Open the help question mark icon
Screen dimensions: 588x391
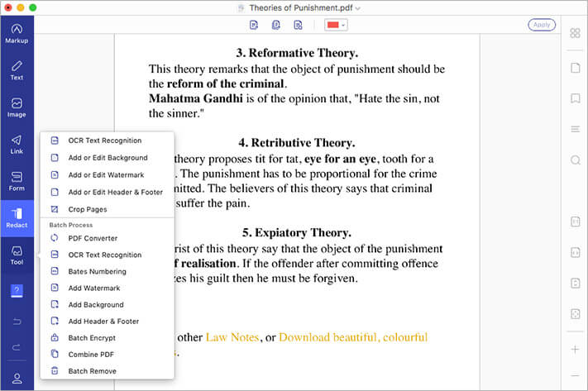point(17,290)
